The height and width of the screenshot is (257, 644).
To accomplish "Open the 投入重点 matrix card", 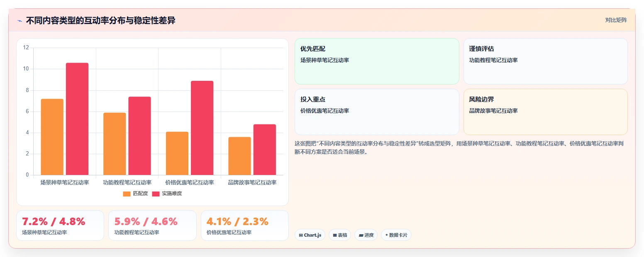I will (x=377, y=112).
